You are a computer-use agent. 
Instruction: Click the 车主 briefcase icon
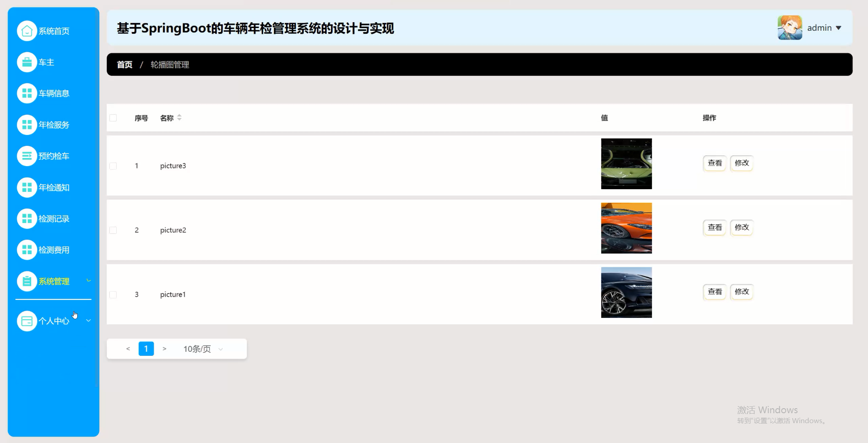click(27, 62)
